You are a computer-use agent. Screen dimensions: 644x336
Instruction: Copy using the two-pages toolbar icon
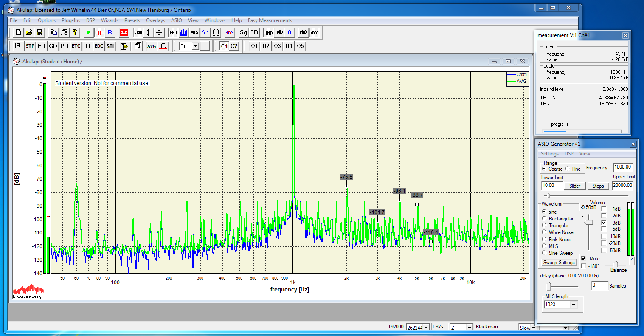point(53,32)
